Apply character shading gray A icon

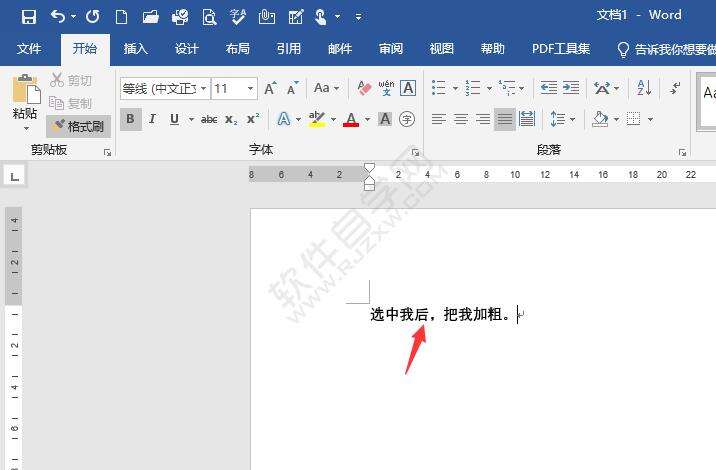[x=385, y=119]
